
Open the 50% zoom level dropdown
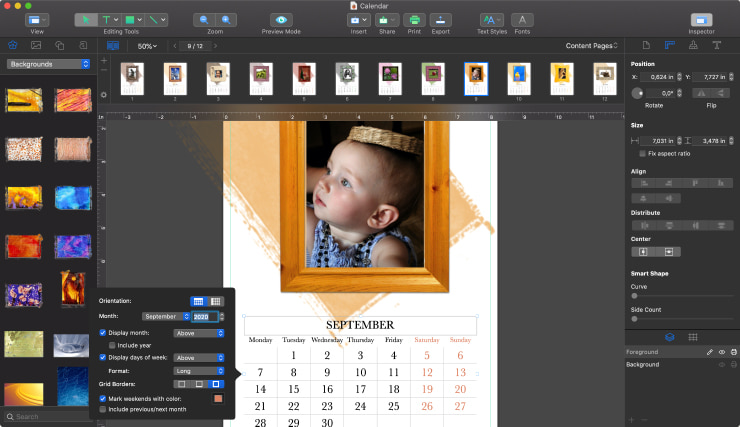click(x=147, y=46)
